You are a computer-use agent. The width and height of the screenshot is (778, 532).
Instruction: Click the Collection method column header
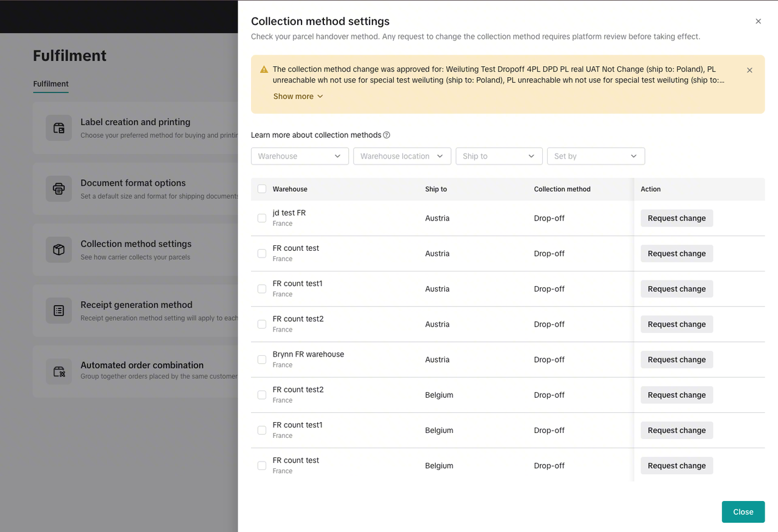[562, 189]
